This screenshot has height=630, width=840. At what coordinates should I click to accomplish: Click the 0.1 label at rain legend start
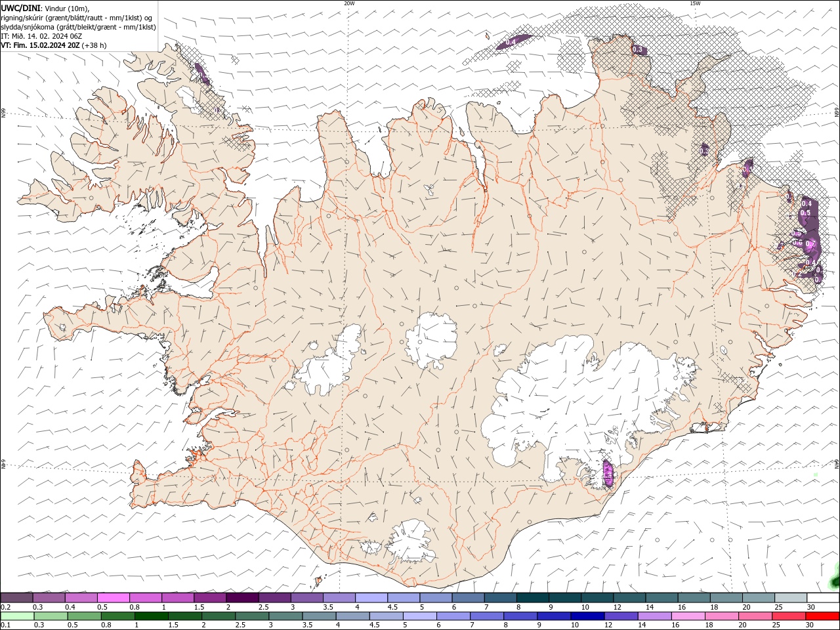5,625
